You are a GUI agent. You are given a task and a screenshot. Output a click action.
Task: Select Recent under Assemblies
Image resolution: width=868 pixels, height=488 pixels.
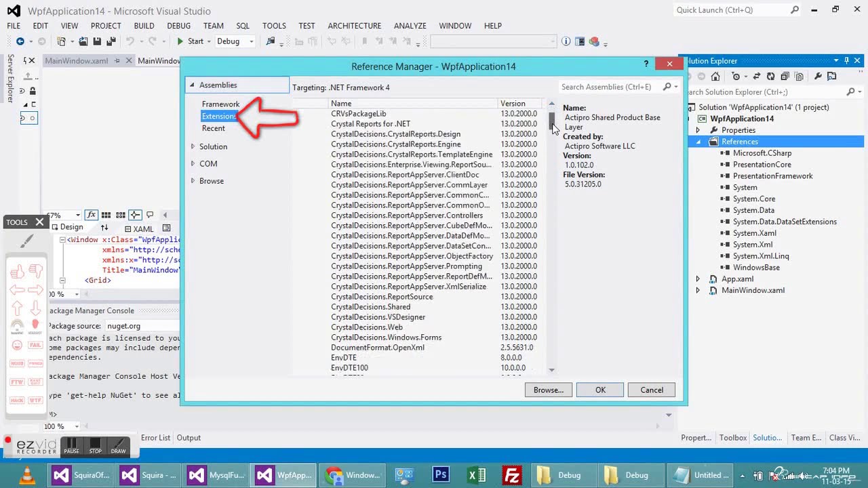click(213, 128)
